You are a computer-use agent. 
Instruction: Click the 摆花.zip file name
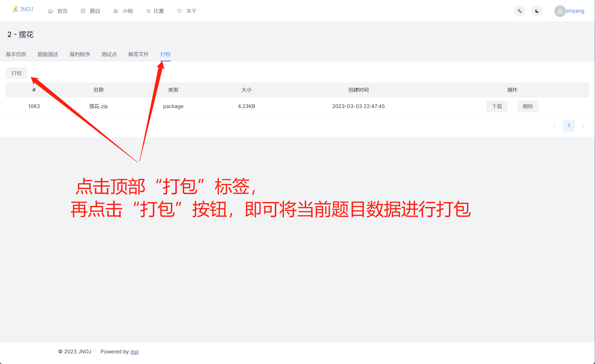pos(98,106)
